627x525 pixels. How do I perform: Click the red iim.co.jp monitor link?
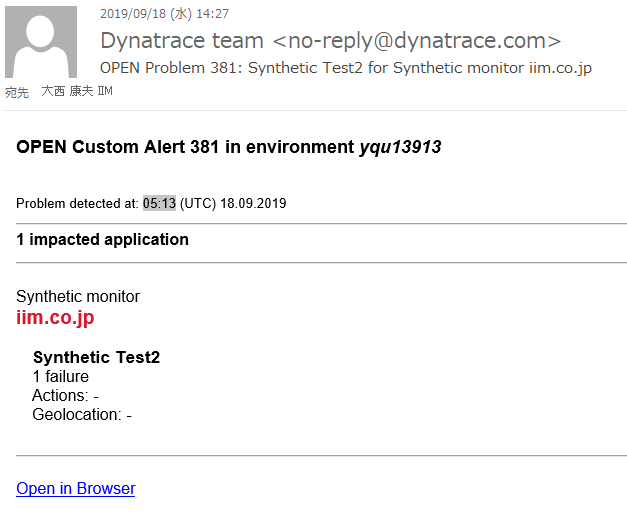pyautogui.click(x=55, y=318)
